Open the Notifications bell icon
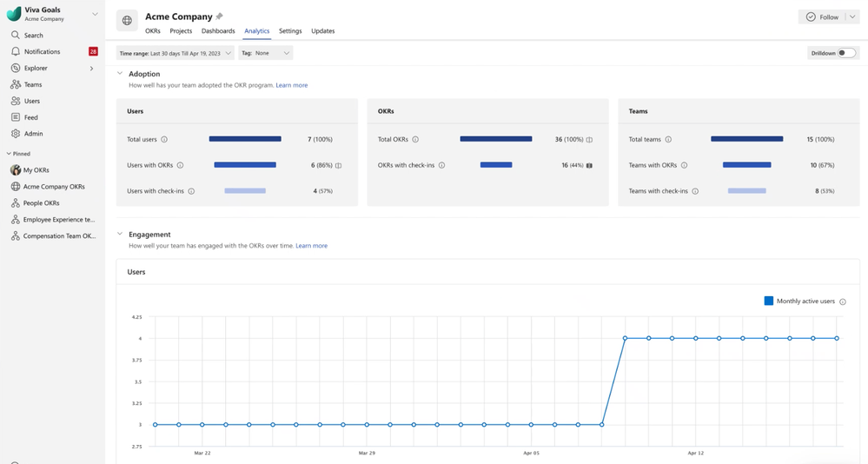 coord(16,51)
